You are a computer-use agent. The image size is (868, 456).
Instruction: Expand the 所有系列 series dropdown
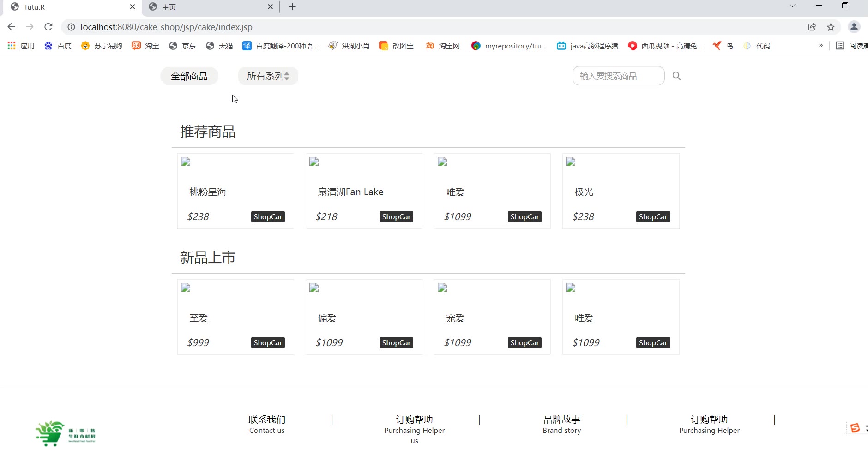click(x=268, y=76)
